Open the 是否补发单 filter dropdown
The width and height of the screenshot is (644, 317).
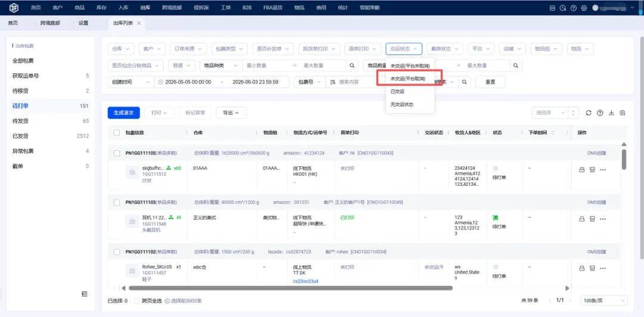(x=273, y=49)
